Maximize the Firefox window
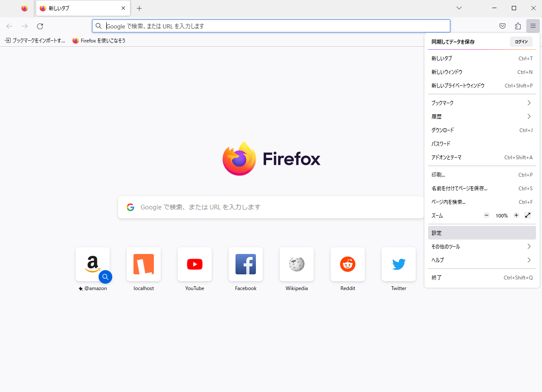This screenshot has height=392, width=542. [514, 8]
